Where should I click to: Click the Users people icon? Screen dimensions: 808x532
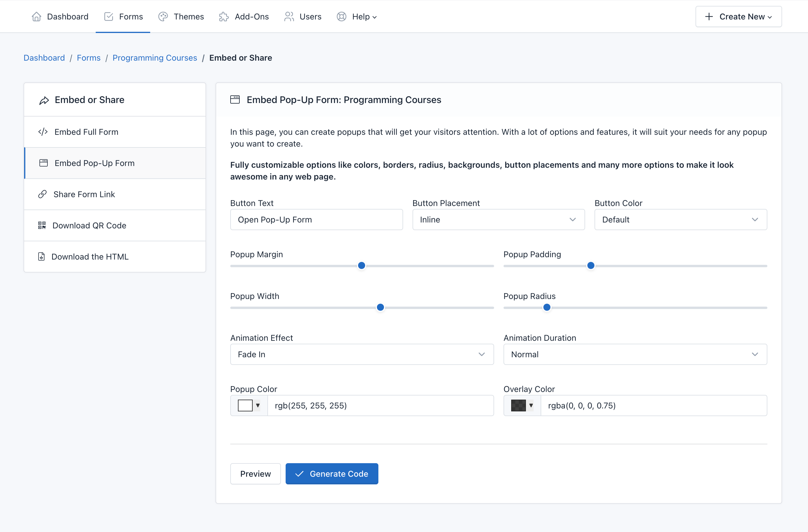(289, 16)
